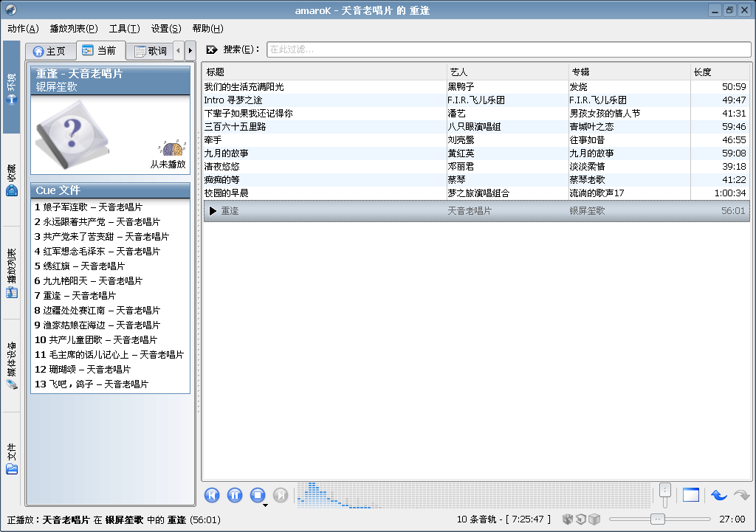Screen dimensions: 756x532
Task: Sort the playlist by the 长度 column
Action: coord(721,72)
